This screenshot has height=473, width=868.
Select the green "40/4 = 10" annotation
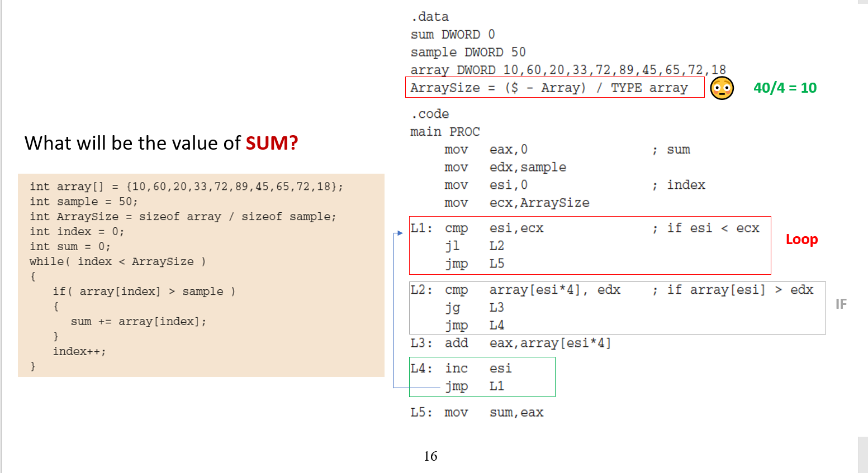pos(785,88)
